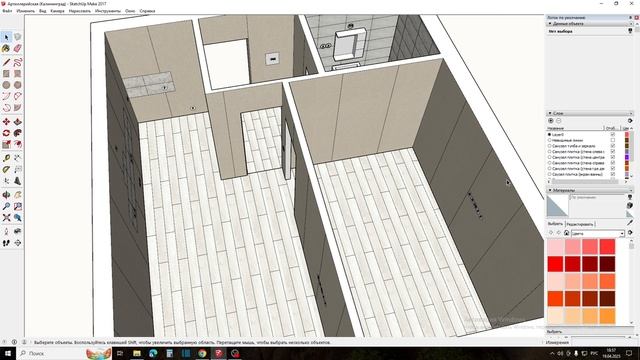Click the Zoom Extents tool
Screen dimensions: 640x360
tap(6, 218)
